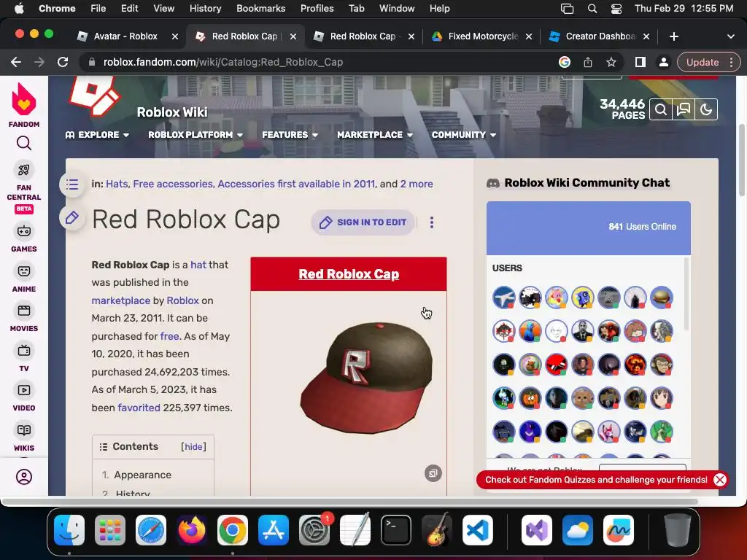This screenshot has height=560, width=747.
Task: Go back to the previous page
Action: coord(16,62)
